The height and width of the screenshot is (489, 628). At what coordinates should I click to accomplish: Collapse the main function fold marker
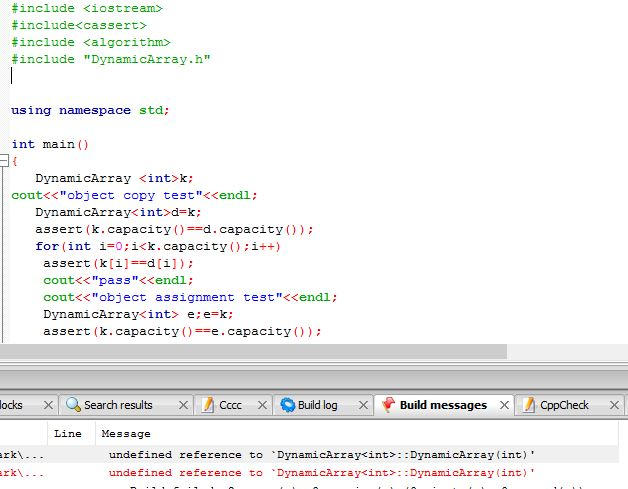pyautogui.click(x=4, y=161)
